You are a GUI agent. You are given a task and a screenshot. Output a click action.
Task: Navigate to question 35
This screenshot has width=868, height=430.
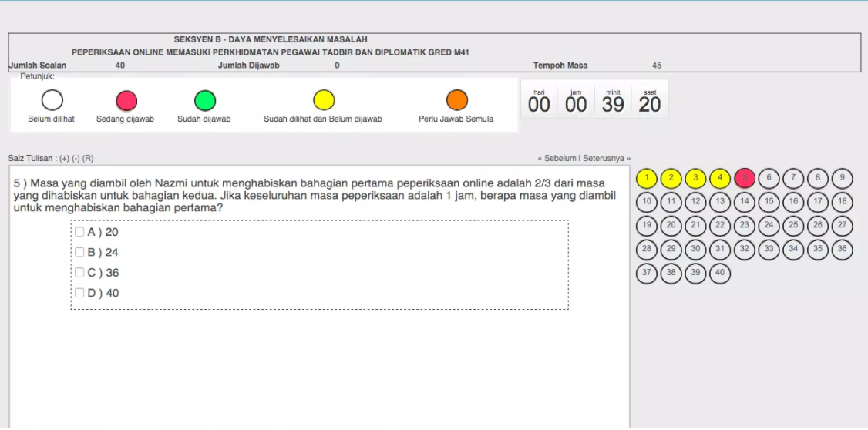(818, 250)
